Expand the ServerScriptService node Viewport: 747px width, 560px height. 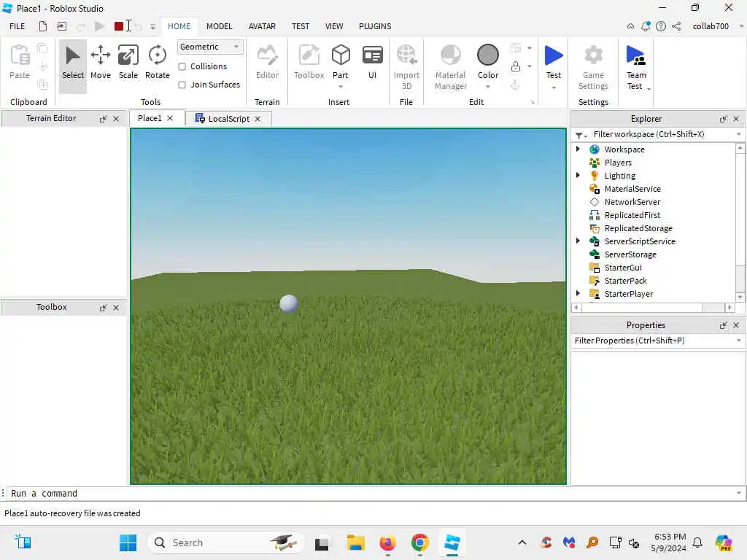pyautogui.click(x=578, y=241)
